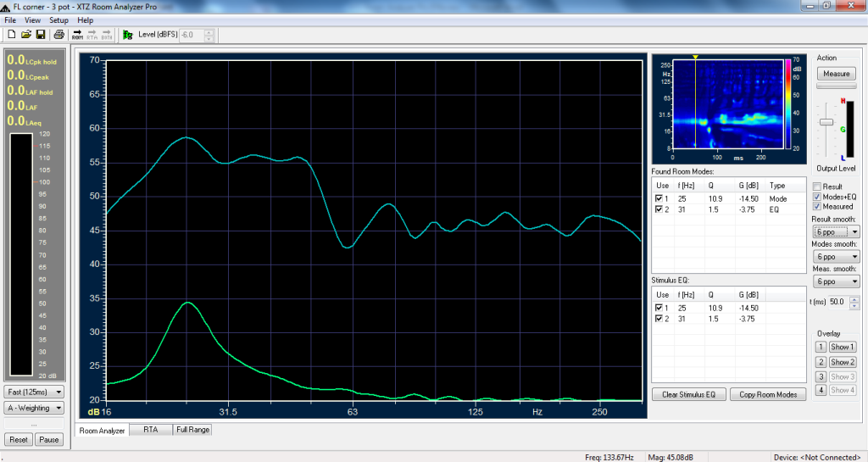Click the Copy Room Modes button
Image resolution: width=868 pixels, height=462 pixels.
(x=768, y=394)
